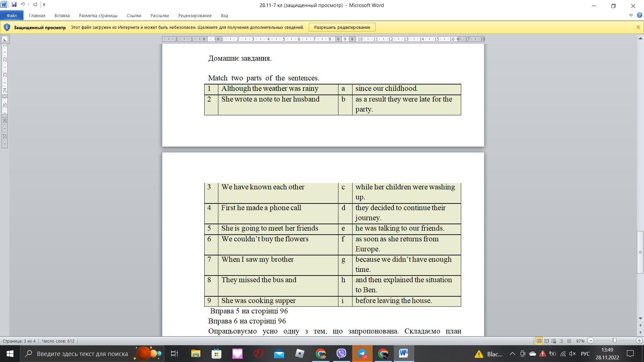Screen dimensions: 644x362
Task: Click word count Число слов: 612
Action: pyautogui.click(x=58, y=341)
